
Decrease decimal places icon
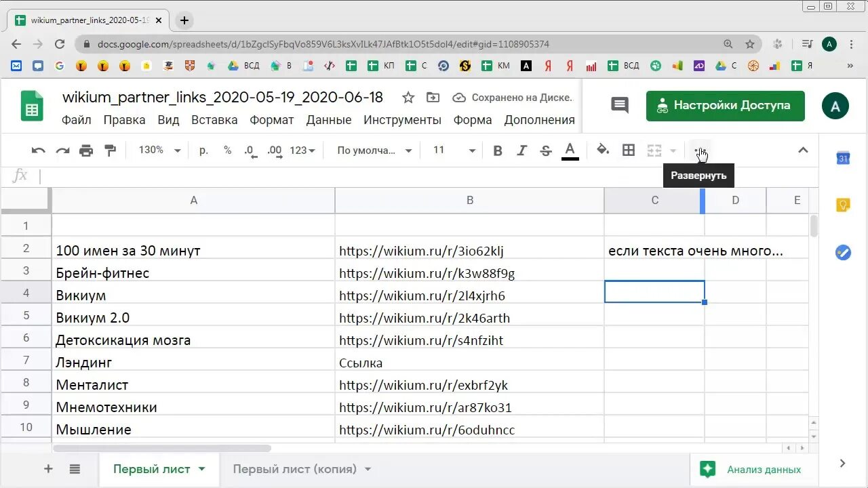(250, 150)
